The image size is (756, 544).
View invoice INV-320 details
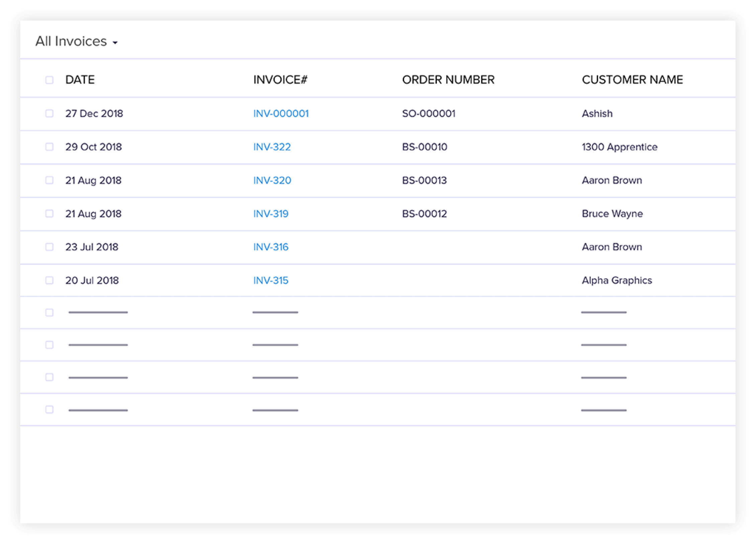click(x=272, y=180)
